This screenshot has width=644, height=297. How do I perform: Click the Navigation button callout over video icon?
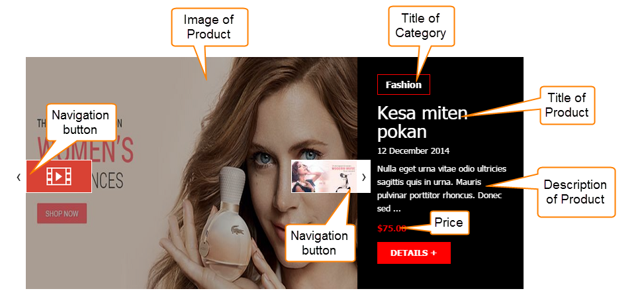(x=81, y=122)
